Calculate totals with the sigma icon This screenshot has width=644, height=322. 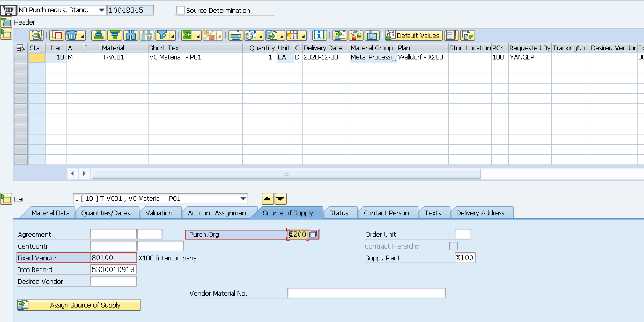click(187, 35)
